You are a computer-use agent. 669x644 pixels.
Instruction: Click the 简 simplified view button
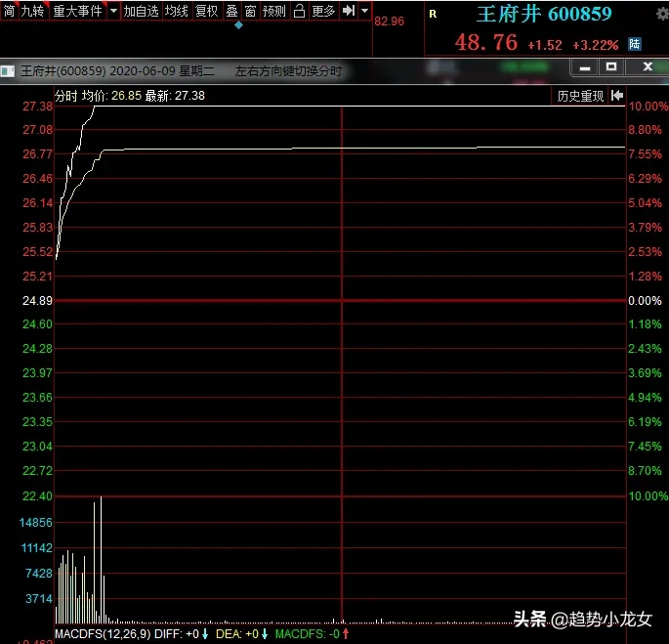(9, 11)
